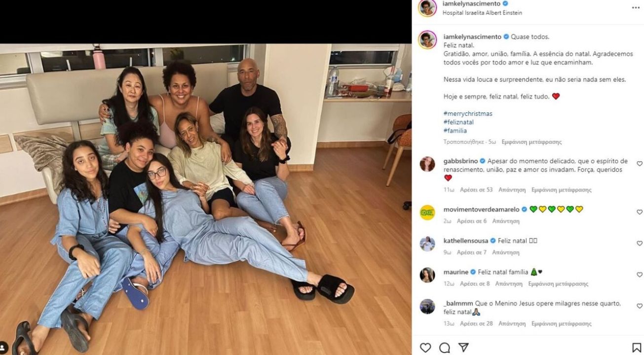This screenshot has width=644, height=355.
Task: Open movimentoverdeamarelo's avatar
Action: [427, 213]
